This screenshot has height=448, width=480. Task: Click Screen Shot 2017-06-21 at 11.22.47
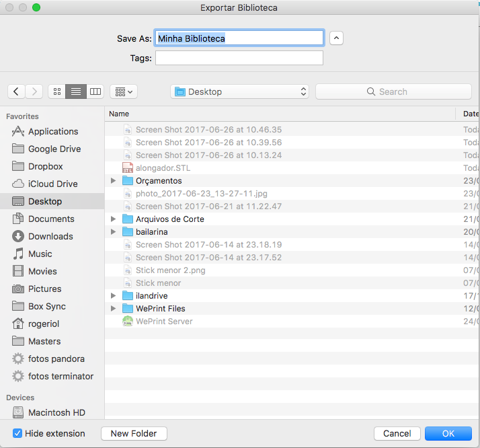[208, 206]
